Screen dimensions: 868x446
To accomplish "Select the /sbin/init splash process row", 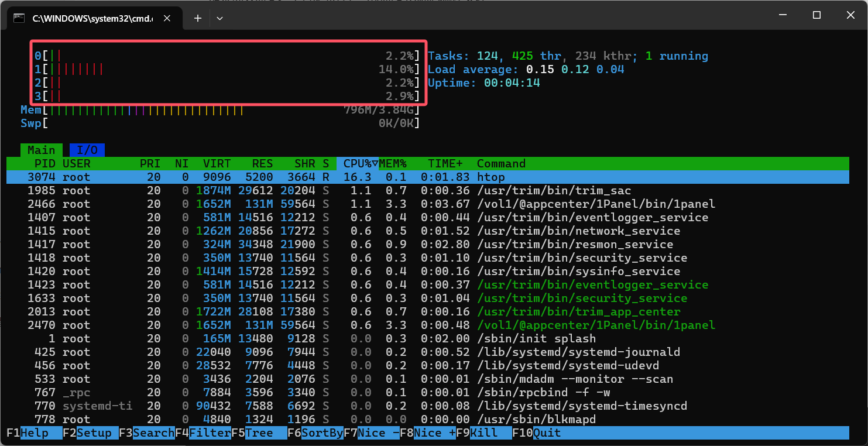I will pyautogui.click(x=428, y=338).
